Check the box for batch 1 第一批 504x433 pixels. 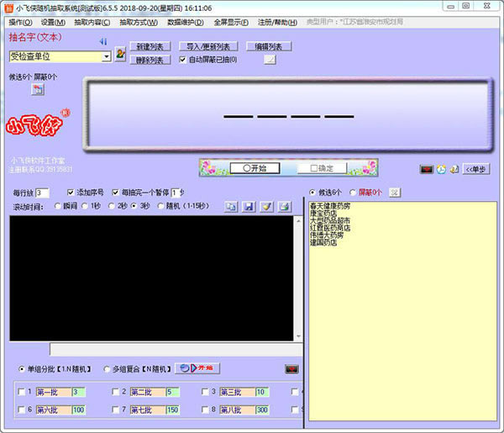(22, 392)
